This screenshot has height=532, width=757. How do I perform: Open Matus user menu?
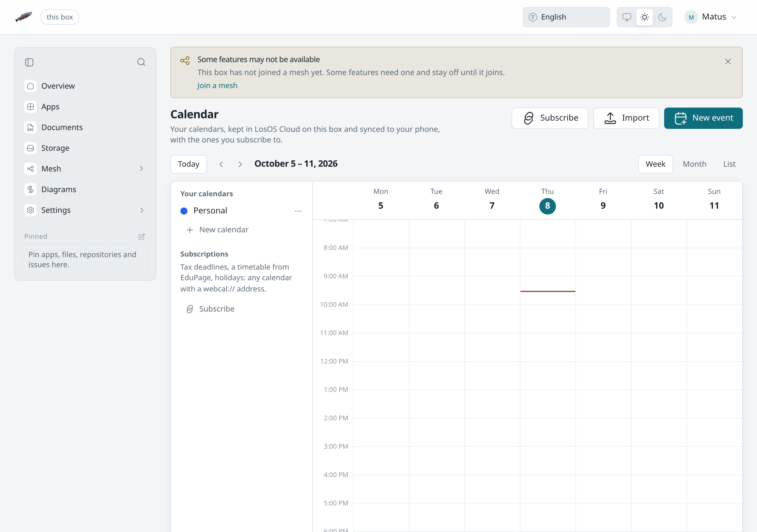[x=711, y=17]
